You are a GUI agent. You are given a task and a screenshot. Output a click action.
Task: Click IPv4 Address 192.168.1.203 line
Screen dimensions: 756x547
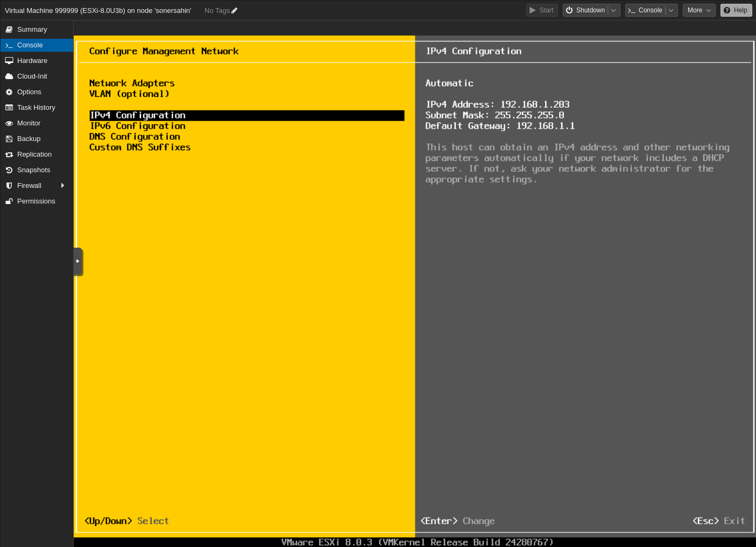[497, 104]
